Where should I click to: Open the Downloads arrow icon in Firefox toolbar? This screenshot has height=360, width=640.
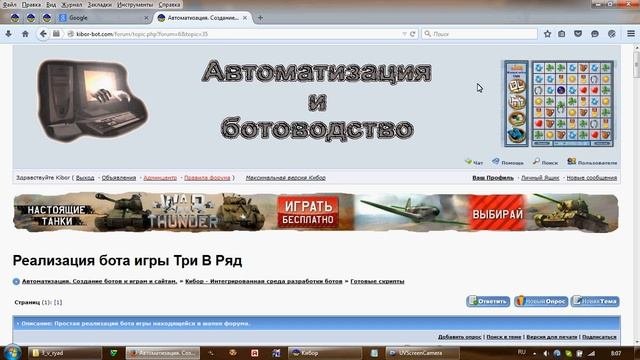[8, 34]
